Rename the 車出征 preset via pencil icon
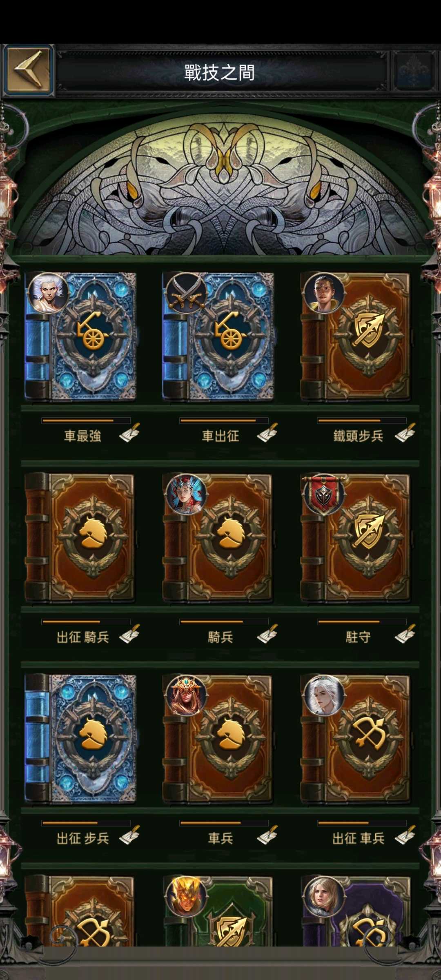The height and width of the screenshot is (980, 441). click(x=267, y=432)
